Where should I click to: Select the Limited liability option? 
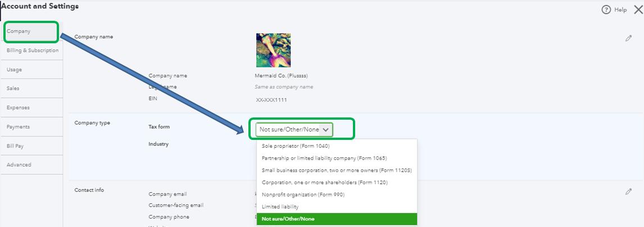[280, 207]
